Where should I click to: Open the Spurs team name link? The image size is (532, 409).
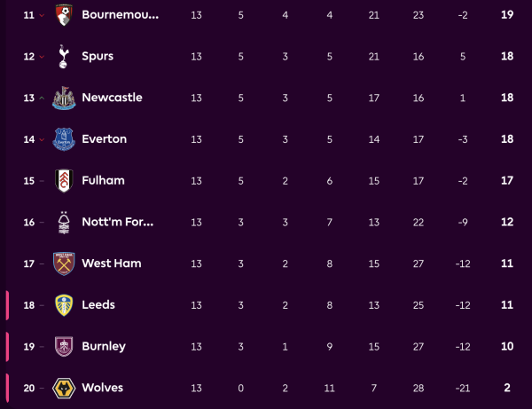pyautogui.click(x=98, y=56)
